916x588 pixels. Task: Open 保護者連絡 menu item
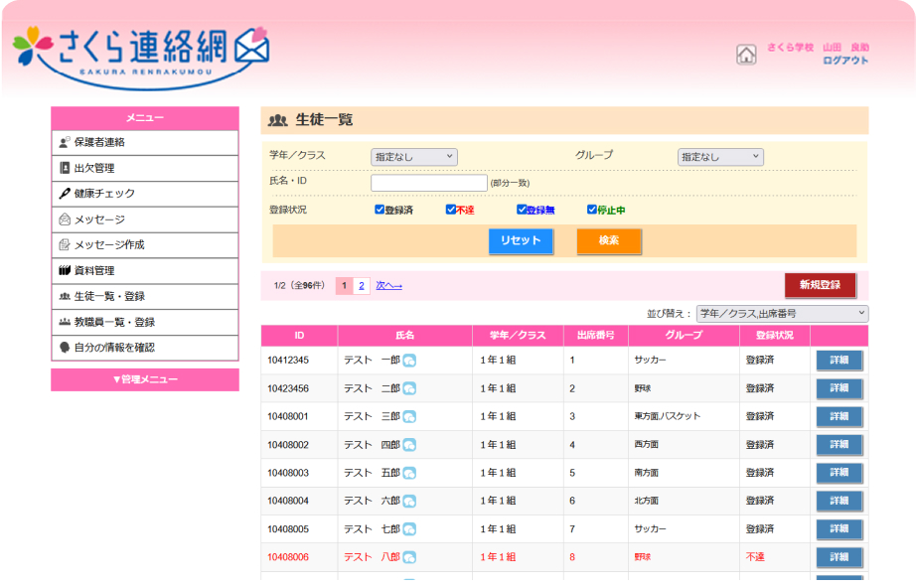(145, 142)
